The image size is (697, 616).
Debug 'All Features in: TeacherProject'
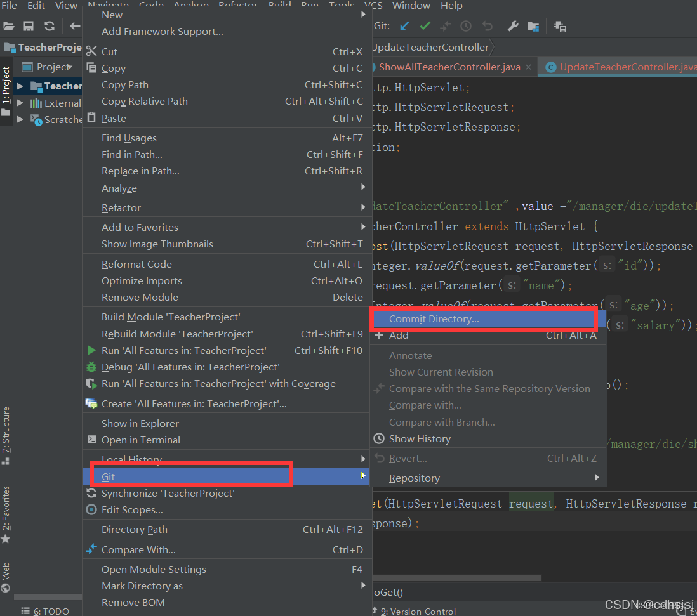227,367
